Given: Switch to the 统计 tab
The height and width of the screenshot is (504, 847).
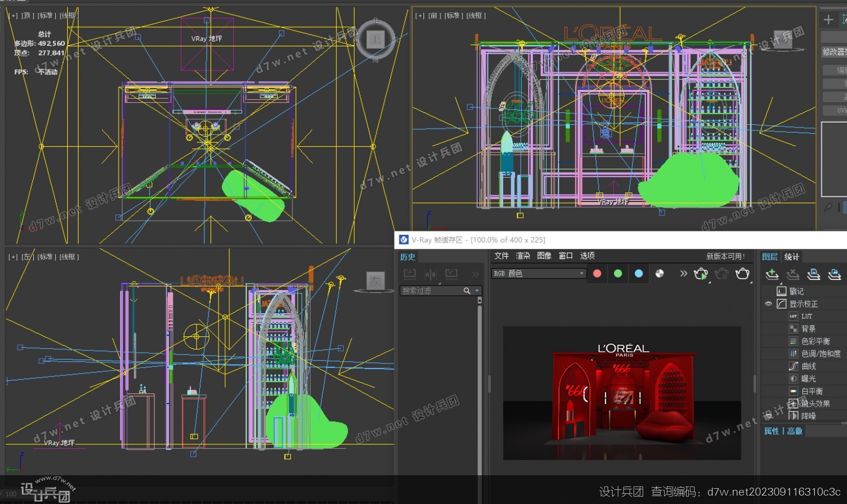Looking at the screenshot, I should [x=792, y=257].
